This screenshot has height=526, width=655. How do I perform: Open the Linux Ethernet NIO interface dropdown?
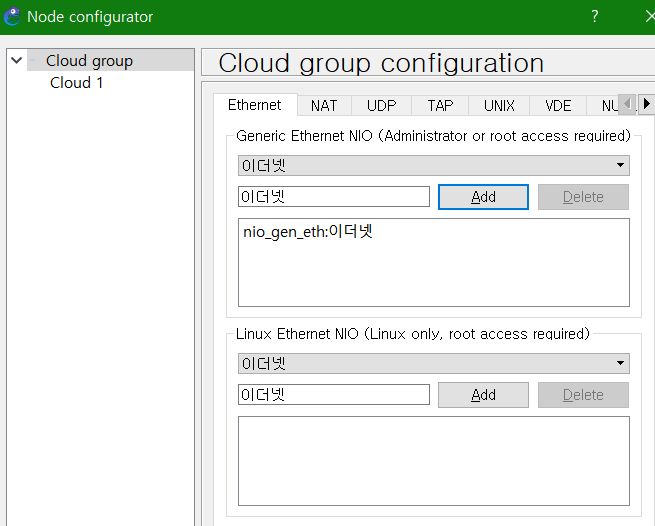434,363
